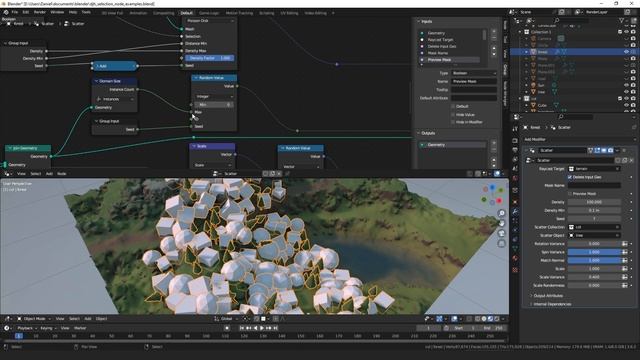640x360 pixels.
Task: Toggle attribute icon beside Scale field
Action: [x=624, y=269]
